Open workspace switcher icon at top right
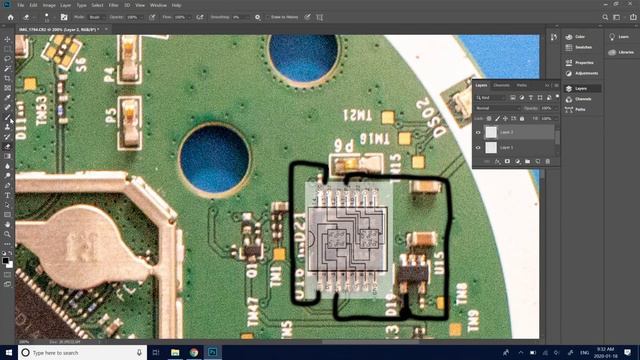640x360 pixels. point(617,17)
